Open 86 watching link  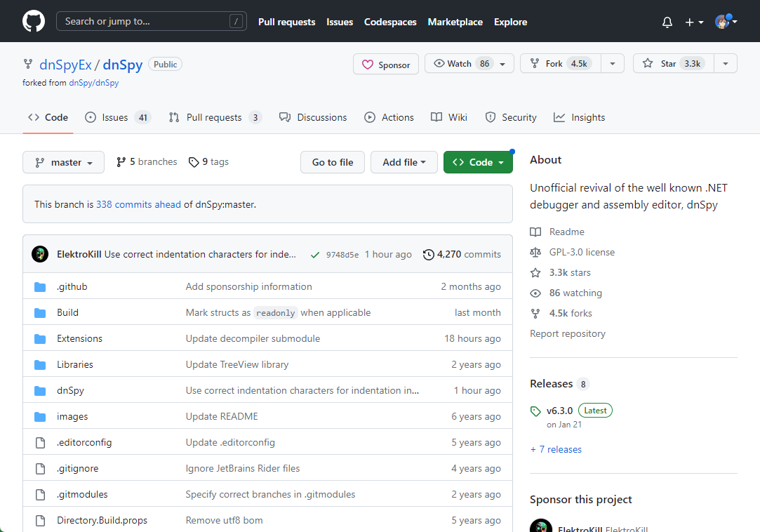coord(566,293)
